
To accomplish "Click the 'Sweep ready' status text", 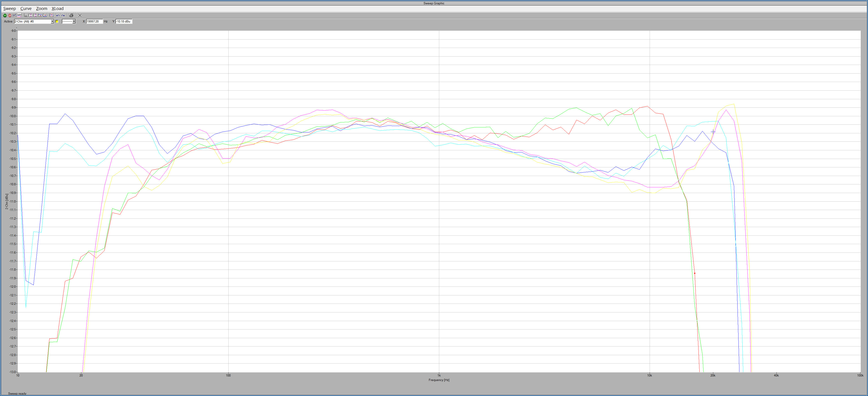I will point(17,393).
